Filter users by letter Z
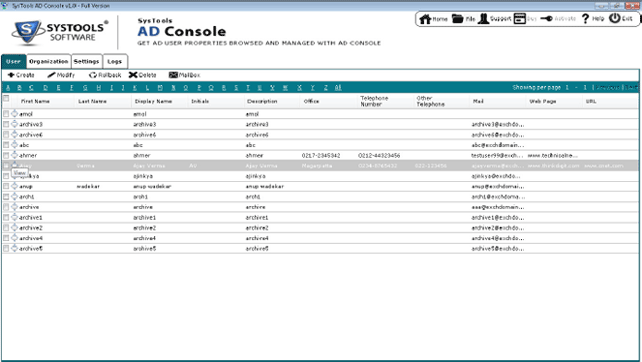Screen dimensions: 642x362 (326, 87)
